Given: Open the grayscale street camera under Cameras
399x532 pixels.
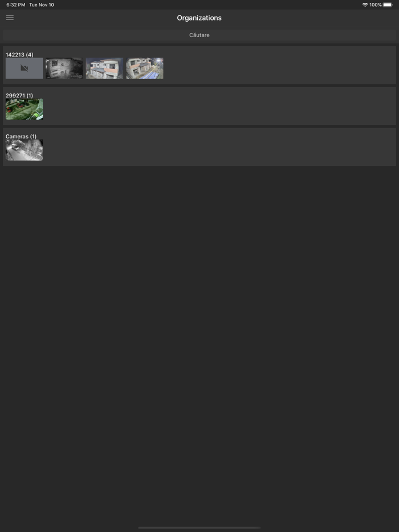Looking at the screenshot, I should (25, 150).
